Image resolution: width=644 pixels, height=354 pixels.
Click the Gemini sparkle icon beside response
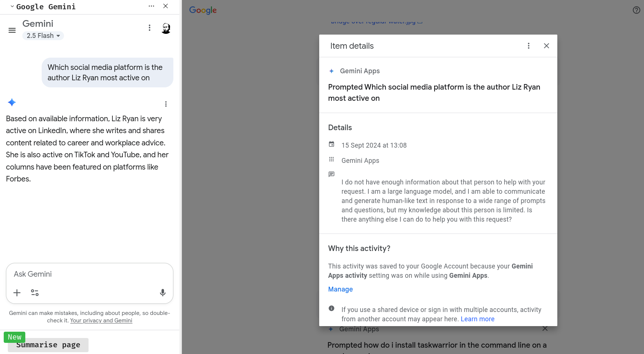click(x=12, y=103)
